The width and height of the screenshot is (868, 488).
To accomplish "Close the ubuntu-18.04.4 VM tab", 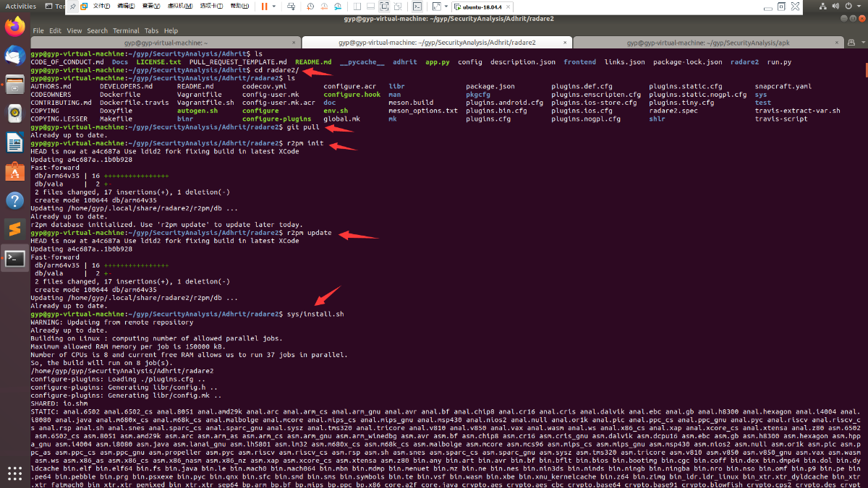I will pos(509,6).
